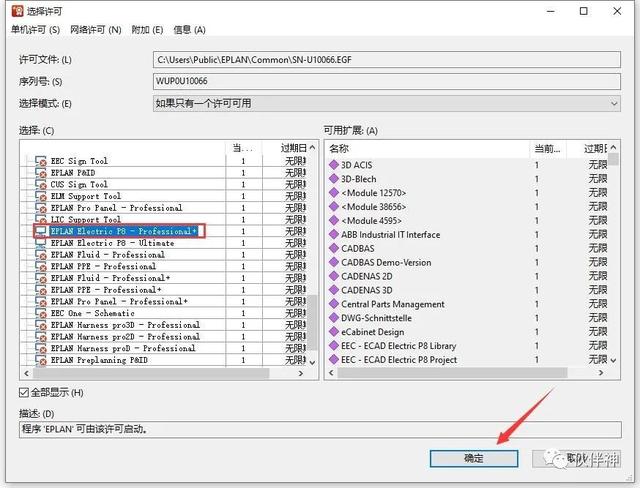Click the monitor icon beside EPLAN Electric P8 - Ultimate
The height and width of the screenshot is (488, 640).
point(41,243)
